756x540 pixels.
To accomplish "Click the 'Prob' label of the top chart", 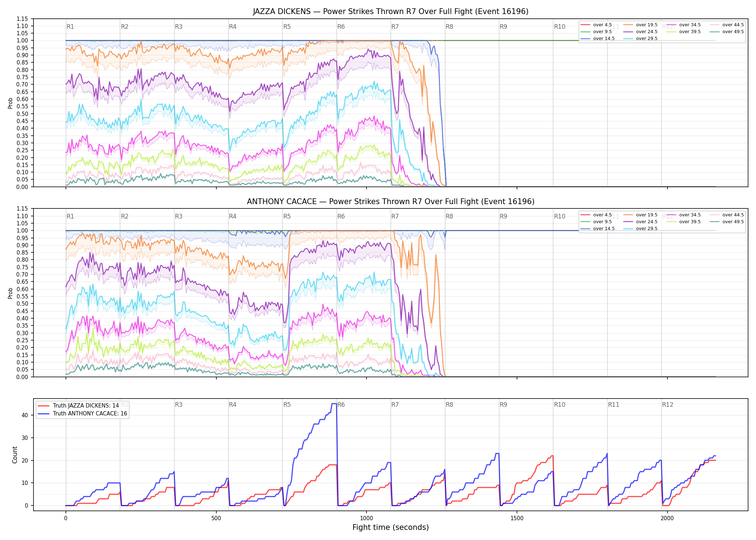I will click(10, 103).
